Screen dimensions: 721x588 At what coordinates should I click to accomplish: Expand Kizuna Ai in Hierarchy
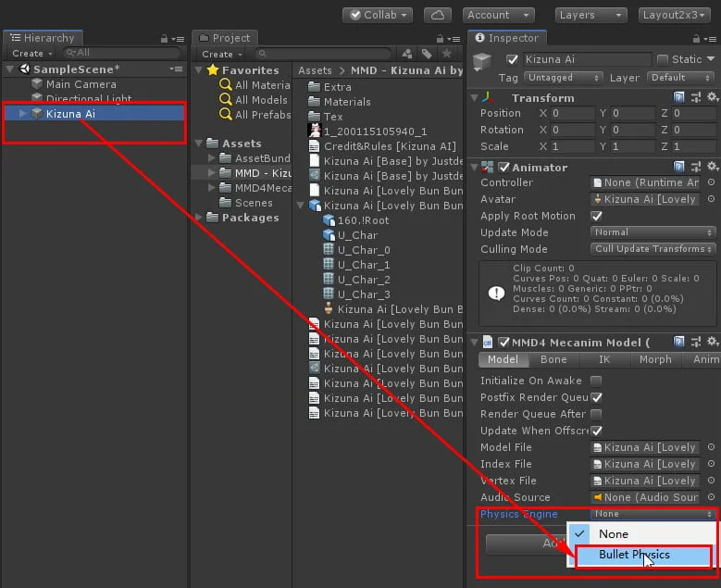[23, 113]
